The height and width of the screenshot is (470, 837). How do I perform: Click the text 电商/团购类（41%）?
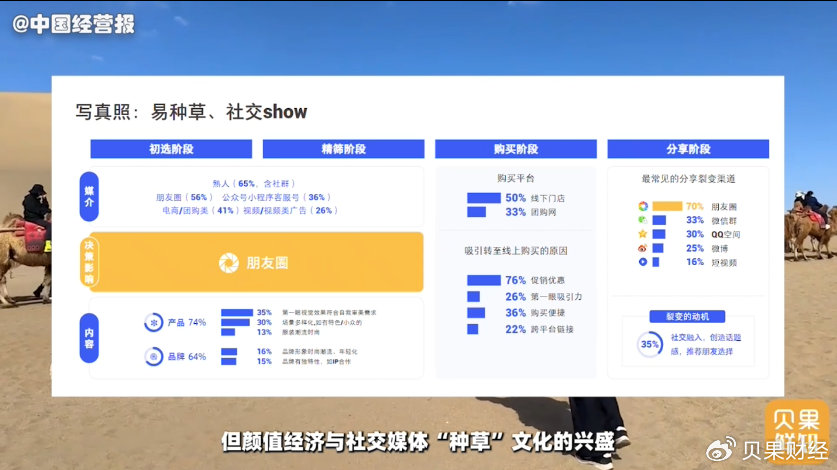[x=201, y=210]
